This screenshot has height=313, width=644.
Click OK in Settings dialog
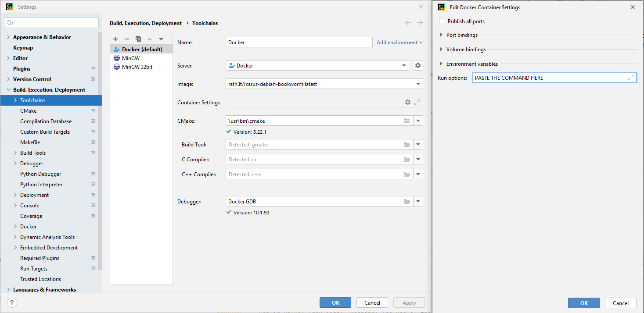335,302
